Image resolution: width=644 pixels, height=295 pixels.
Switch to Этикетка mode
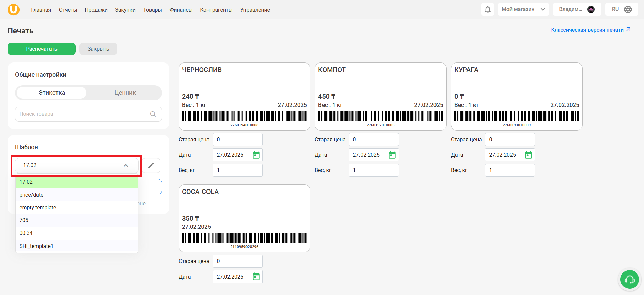click(52, 93)
